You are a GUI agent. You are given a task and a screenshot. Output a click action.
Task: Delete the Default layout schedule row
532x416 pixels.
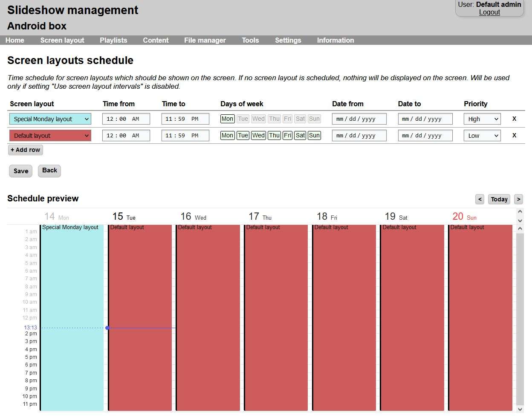click(514, 135)
